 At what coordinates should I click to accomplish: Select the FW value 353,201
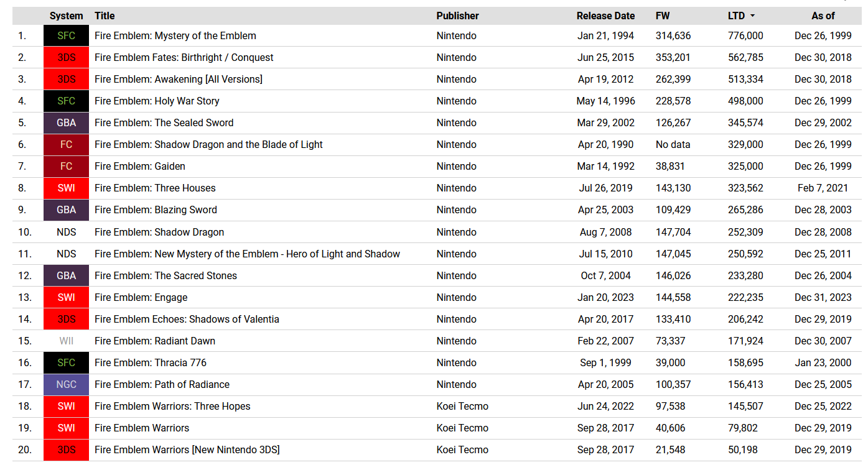coord(673,58)
